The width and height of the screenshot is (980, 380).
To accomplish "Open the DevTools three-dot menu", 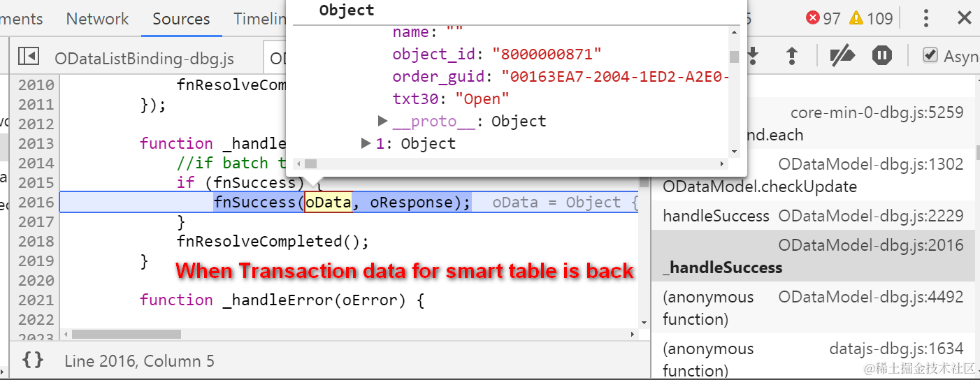I will pos(925,18).
